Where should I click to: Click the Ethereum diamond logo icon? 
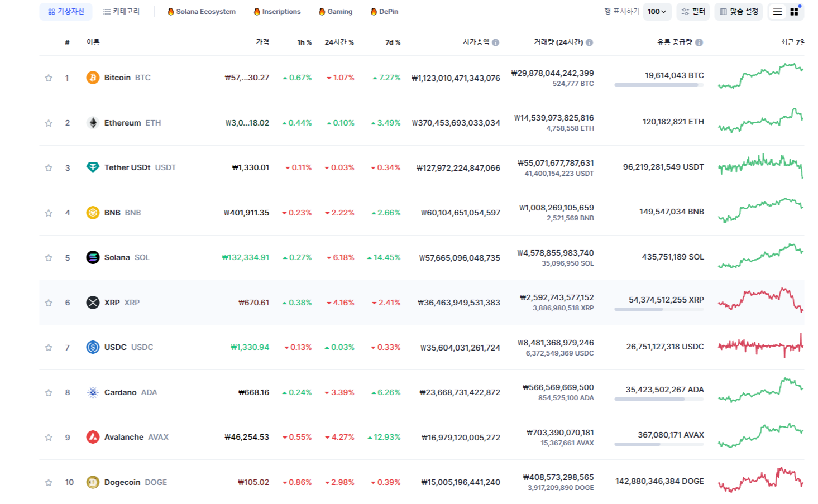tap(93, 123)
